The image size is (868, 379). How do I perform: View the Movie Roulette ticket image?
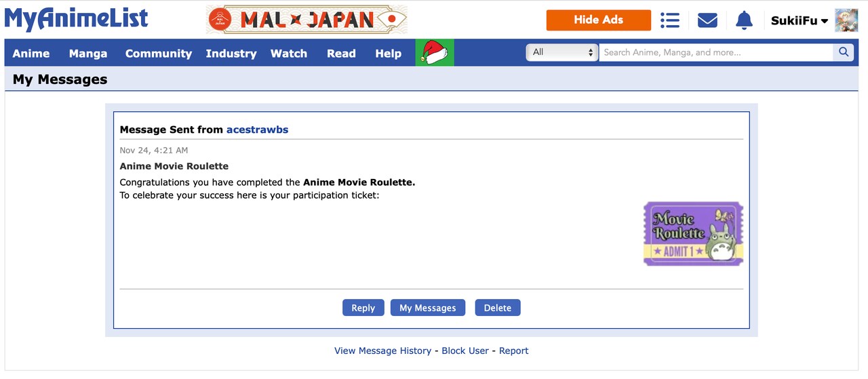pyautogui.click(x=693, y=234)
